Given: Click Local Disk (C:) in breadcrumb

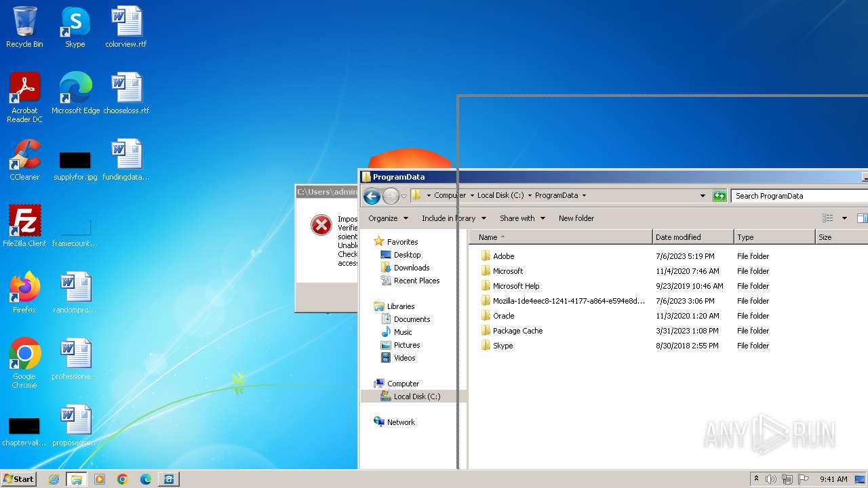Looking at the screenshot, I should pos(500,195).
